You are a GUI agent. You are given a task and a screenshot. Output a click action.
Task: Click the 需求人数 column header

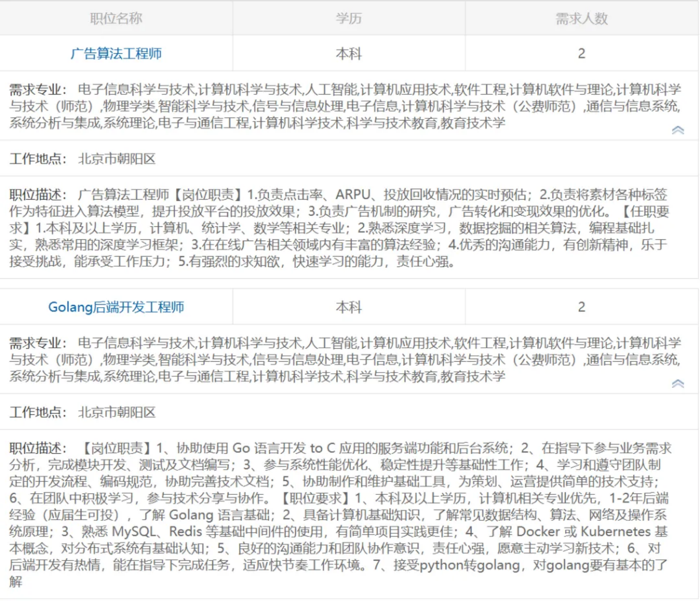click(581, 19)
